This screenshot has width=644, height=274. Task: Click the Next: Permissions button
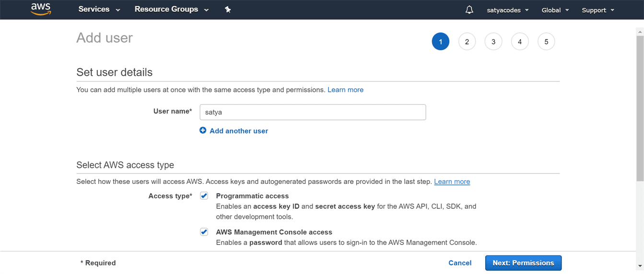tap(523, 263)
